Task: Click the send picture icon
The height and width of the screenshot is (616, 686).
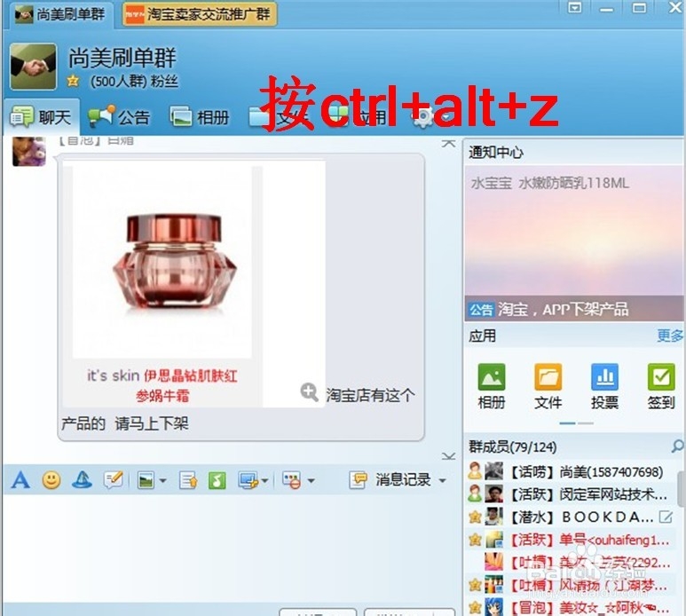Action: pos(146,480)
